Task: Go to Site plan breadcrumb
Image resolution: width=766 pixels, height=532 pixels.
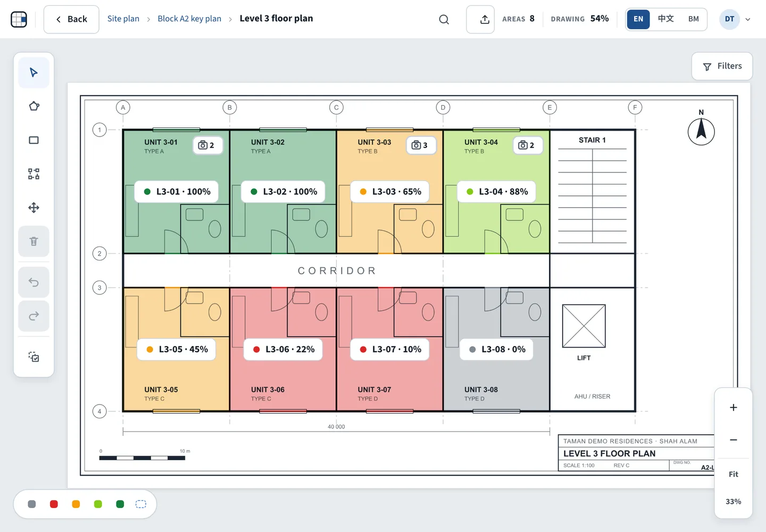Action: [x=123, y=19]
